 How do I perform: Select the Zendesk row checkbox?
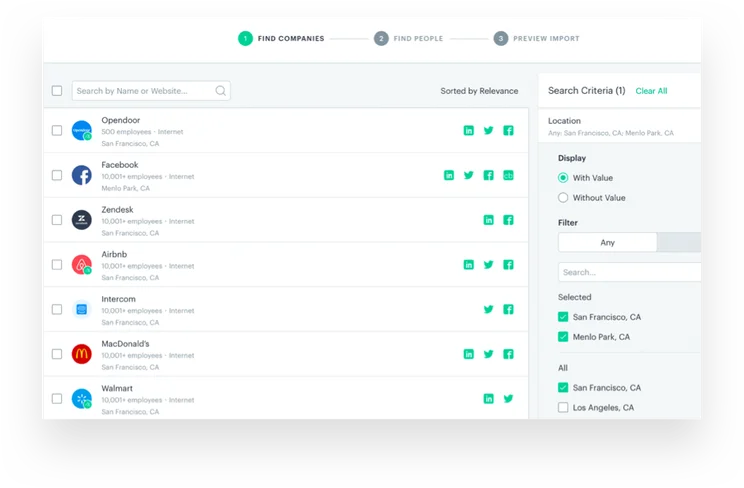[x=57, y=220]
